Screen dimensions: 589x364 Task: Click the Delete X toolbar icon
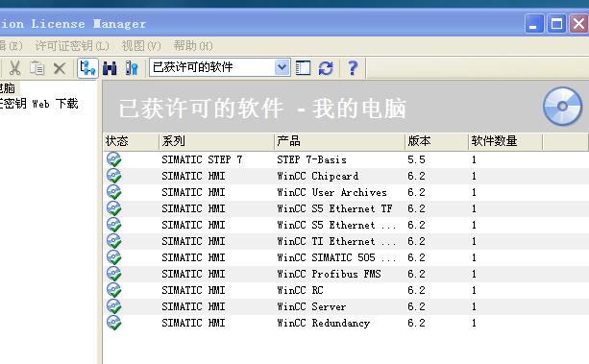pos(60,68)
